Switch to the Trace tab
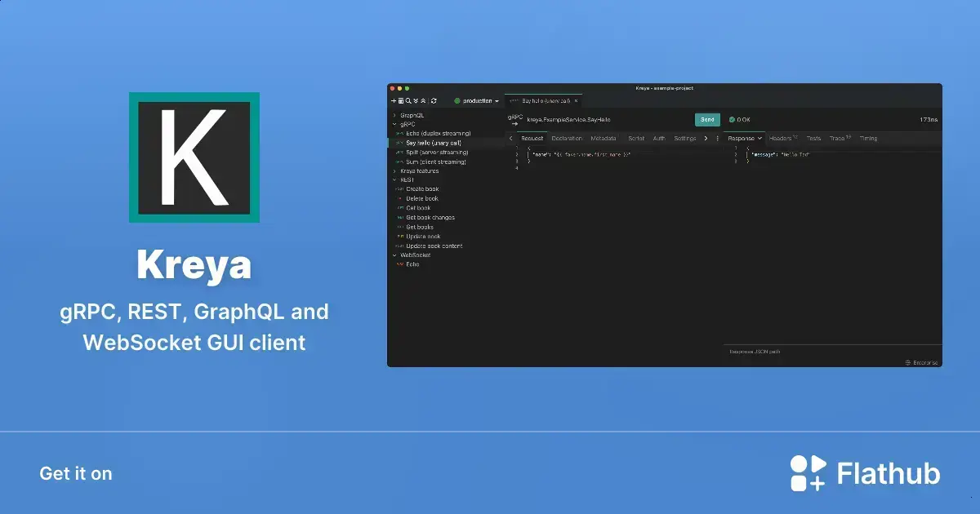The image size is (980, 514). pos(840,139)
